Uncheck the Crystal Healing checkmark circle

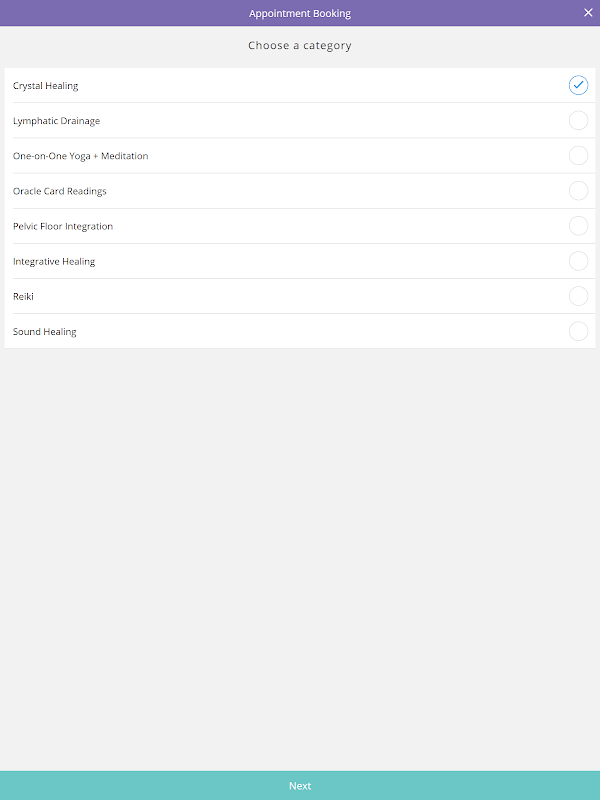pos(578,85)
